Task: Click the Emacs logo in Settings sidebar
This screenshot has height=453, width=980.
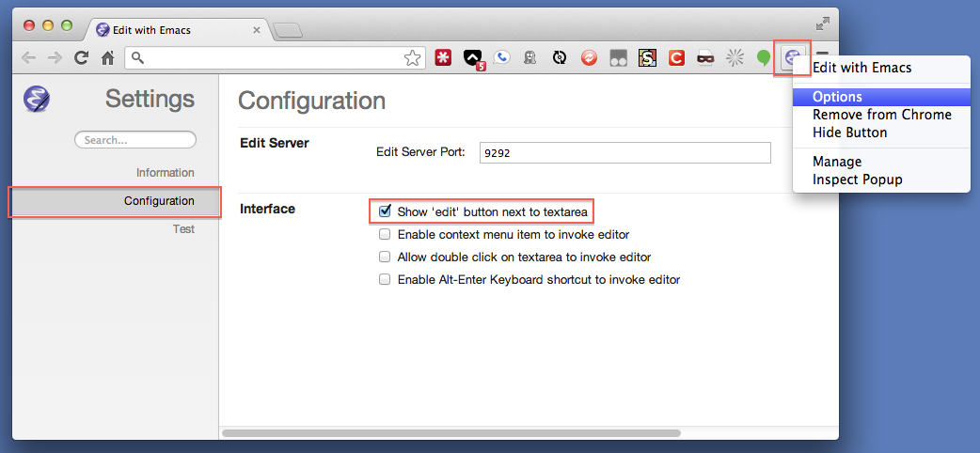Action: [37, 100]
